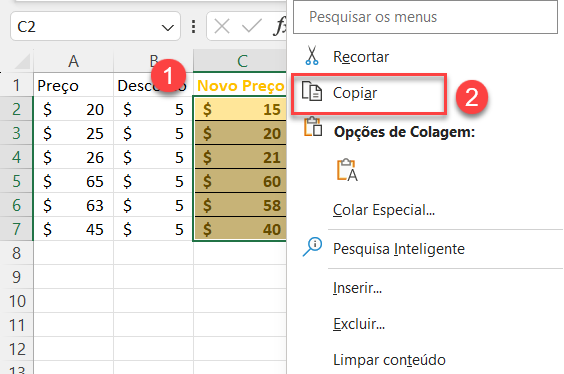The image size is (564, 374).
Task: Select row 2 header
Action: pyautogui.click(x=17, y=109)
